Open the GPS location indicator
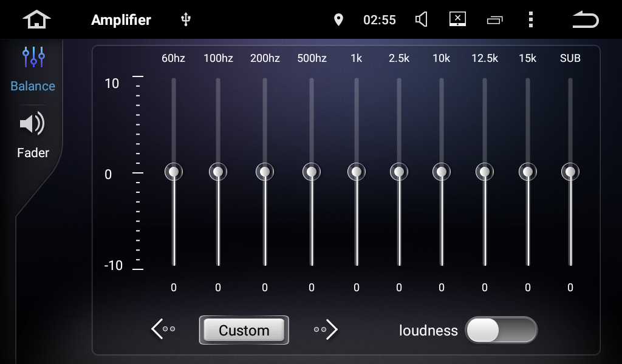 click(338, 20)
